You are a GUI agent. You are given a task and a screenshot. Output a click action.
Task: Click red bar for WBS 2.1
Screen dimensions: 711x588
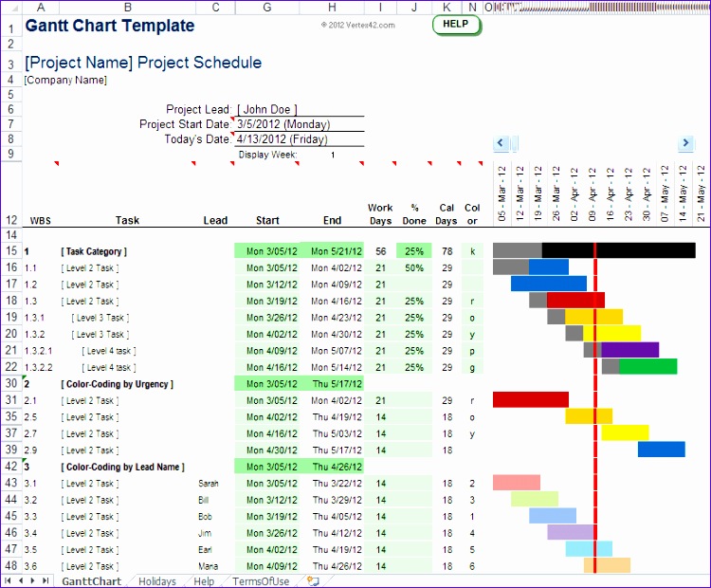tap(531, 399)
